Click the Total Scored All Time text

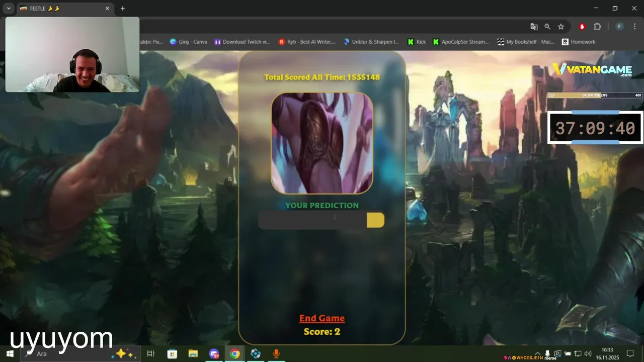tap(322, 77)
